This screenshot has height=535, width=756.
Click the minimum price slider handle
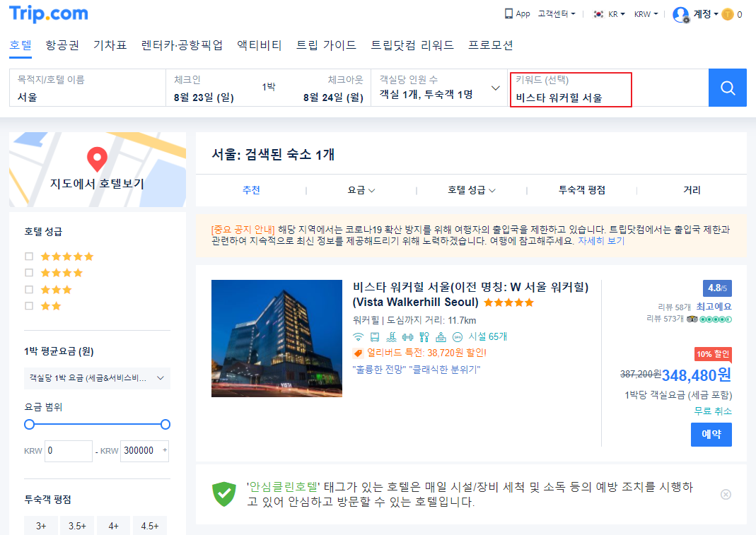click(30, 424)
